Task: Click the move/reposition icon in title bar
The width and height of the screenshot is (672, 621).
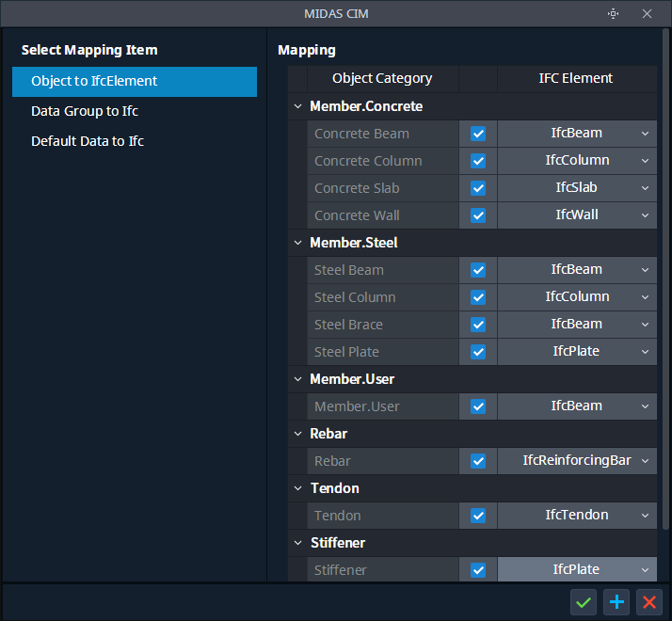Action: 614,14
